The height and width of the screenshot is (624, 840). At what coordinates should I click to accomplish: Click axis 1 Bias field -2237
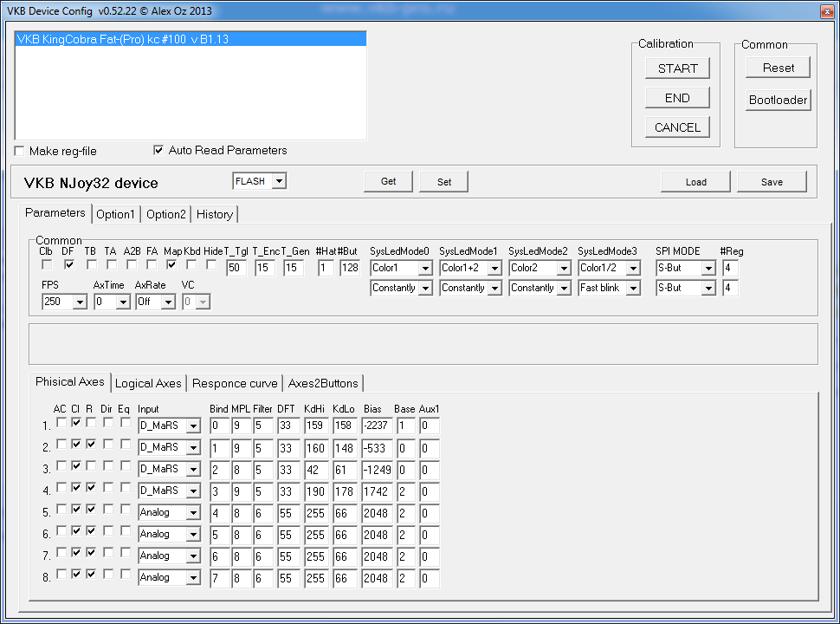(378, 426)
